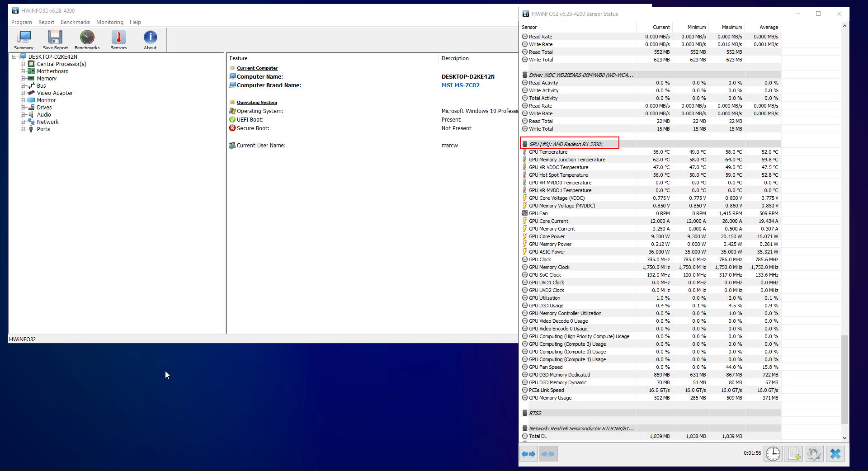
Task: Click the '0:01:56' elapsed time readout
Action: 752,453
